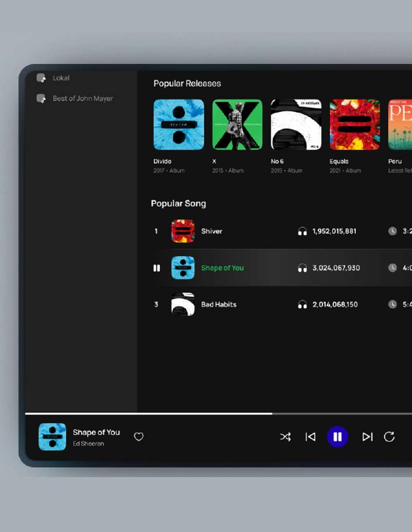This screenshot has height=532, width=412.
Task: Seek using the playback progress bar
Action: click(219, 413)
